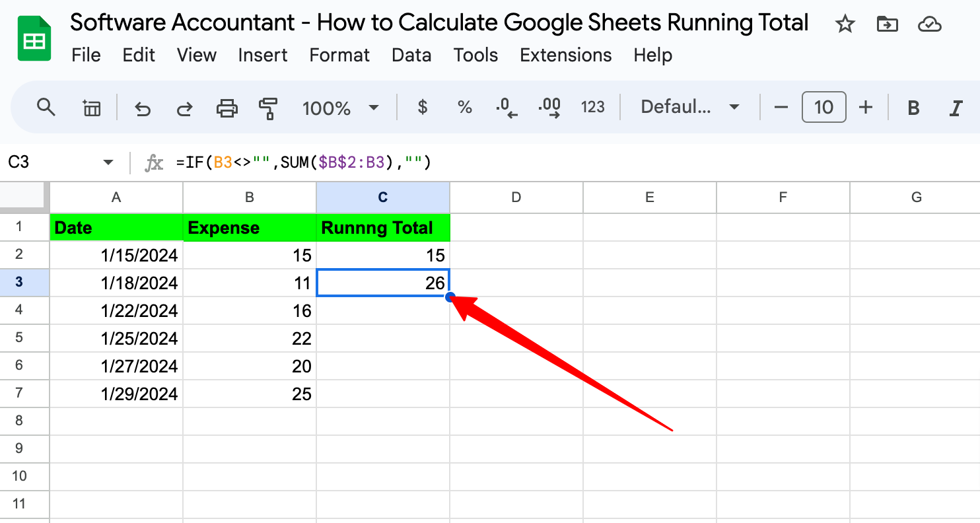980x523 pixels.
Task: Select row 1 header
Action: pyautogui.click(x=24, y=227)
